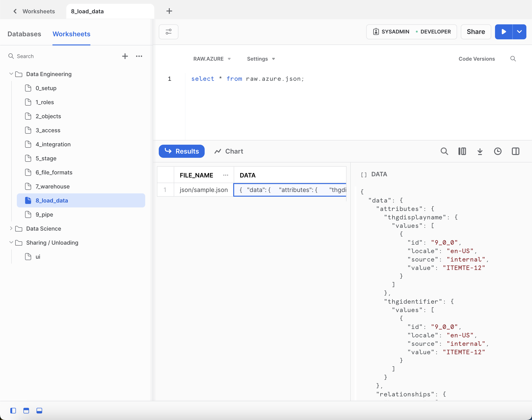This screenshot has width=532, height=420.
Task: Click Code Versions link
Action: point(477,59)
